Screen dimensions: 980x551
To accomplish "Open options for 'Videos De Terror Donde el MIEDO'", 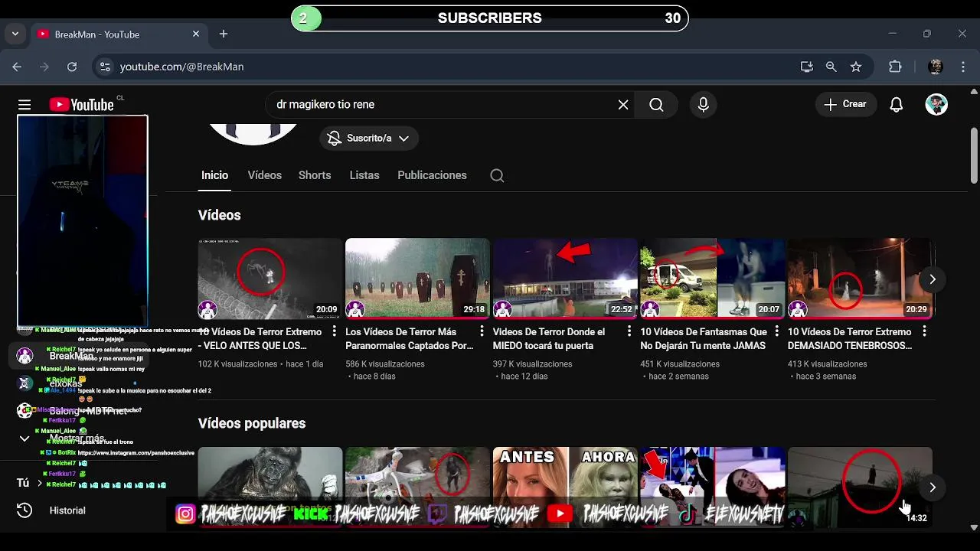I will tap(629, 331).
